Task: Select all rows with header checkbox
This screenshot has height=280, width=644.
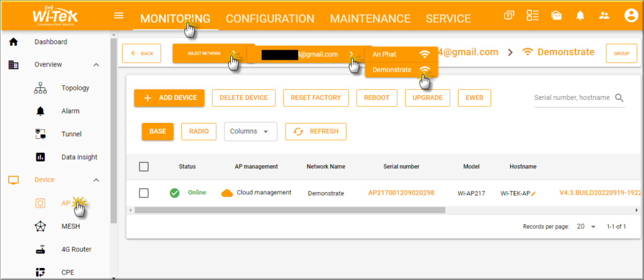Action: (143, 166)
